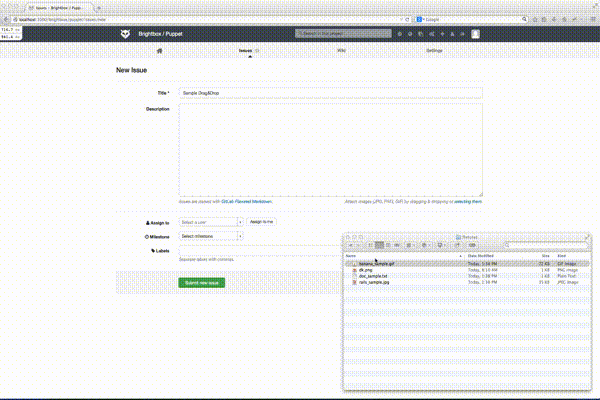Open the project home icon tab
Image resolution: width=600 pixels, height=400 pixels.
point(160,49)
